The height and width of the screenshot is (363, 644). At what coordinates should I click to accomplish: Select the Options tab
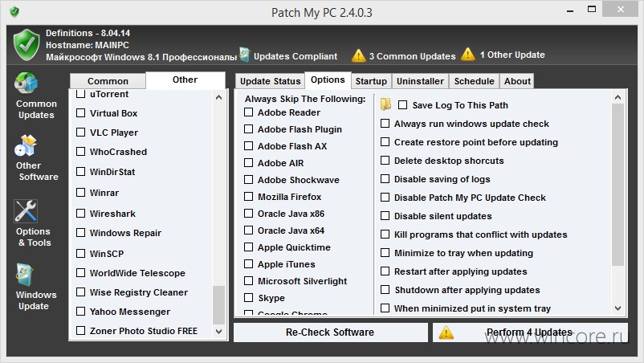point(328,80)
